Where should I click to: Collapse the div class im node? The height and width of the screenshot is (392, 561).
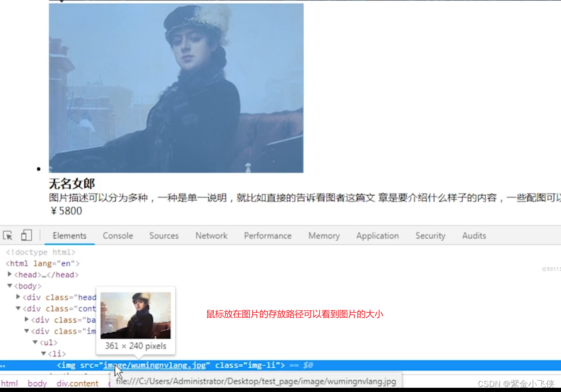coord(27,331)
